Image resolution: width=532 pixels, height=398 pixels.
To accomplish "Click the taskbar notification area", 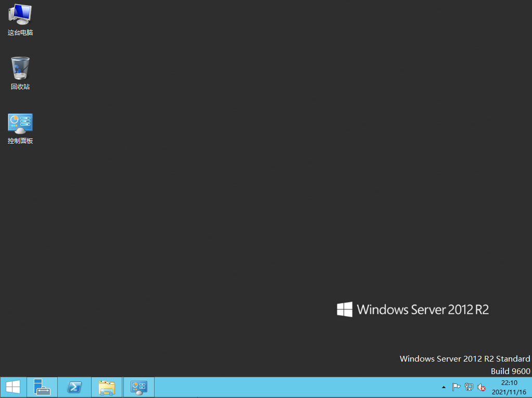I will [x=468, y=387].
